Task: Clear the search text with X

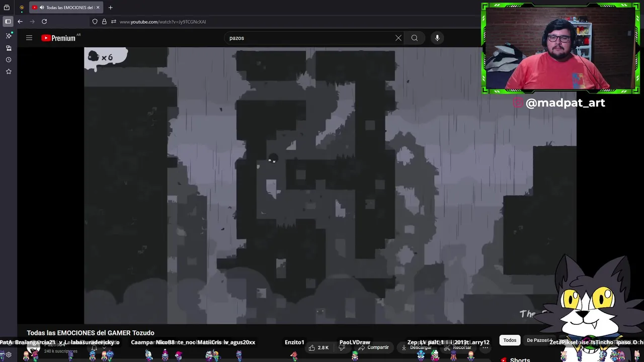Action: coord(398,38)
